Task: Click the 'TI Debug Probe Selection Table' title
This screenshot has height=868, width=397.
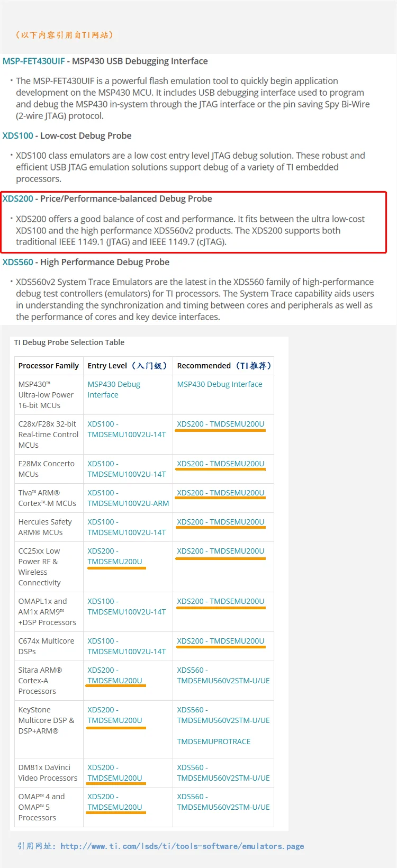Action: coord(69,342)
